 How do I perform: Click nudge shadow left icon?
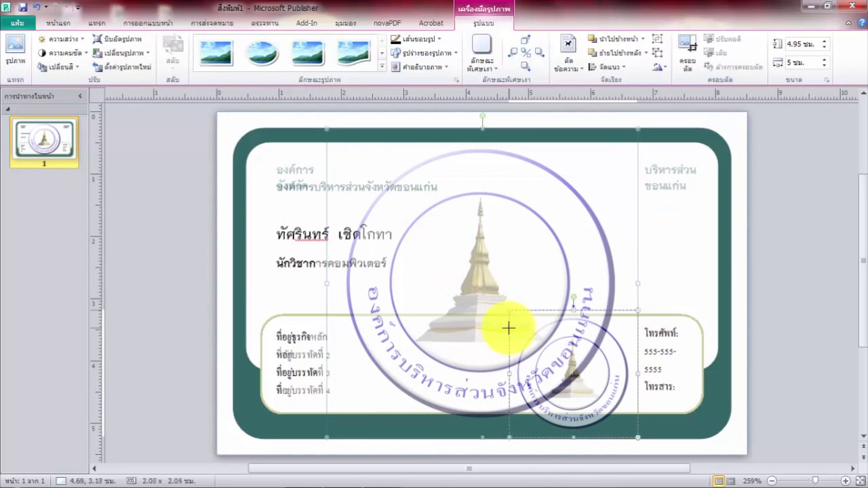click(x=513, y=52)
